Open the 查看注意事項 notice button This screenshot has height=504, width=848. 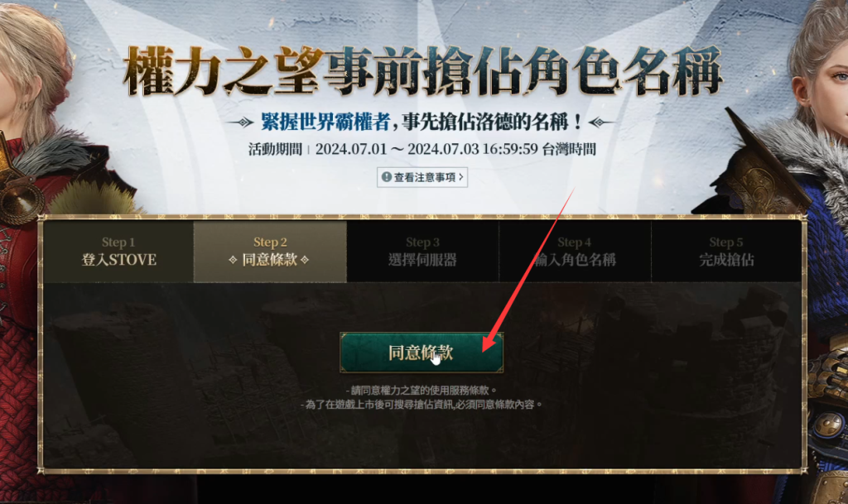[x=422, y=177]
